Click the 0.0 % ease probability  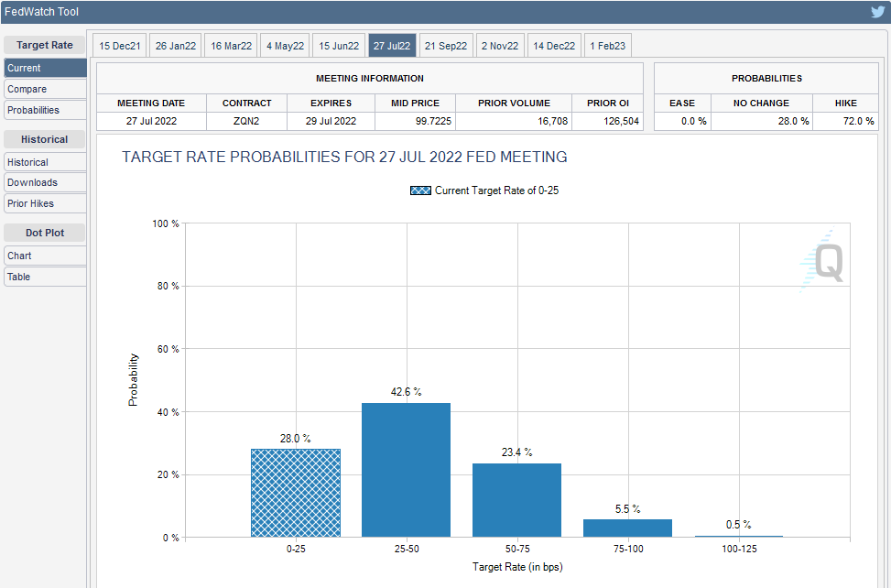pyautogui.click(x=694, y=121)
